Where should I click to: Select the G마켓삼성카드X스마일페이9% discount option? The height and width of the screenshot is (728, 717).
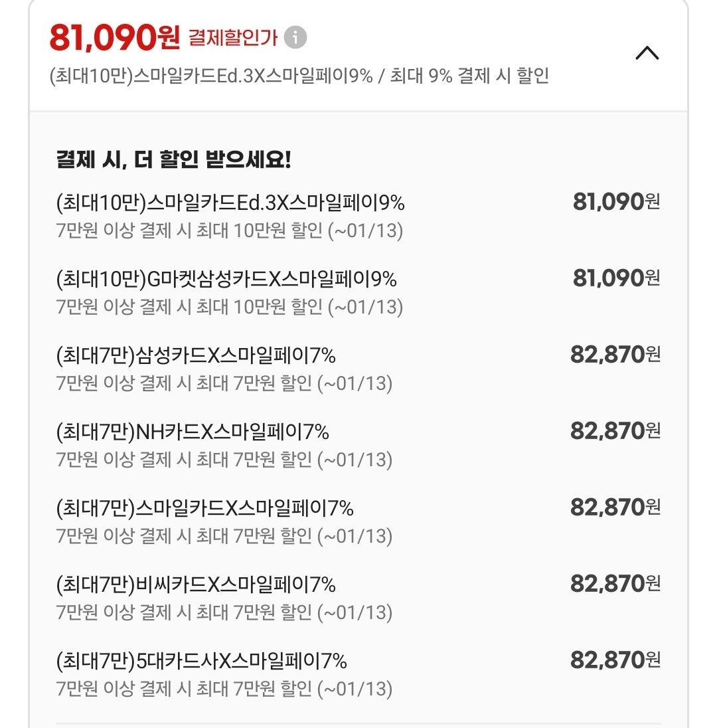pyautogui.click(x=226, y=279)
